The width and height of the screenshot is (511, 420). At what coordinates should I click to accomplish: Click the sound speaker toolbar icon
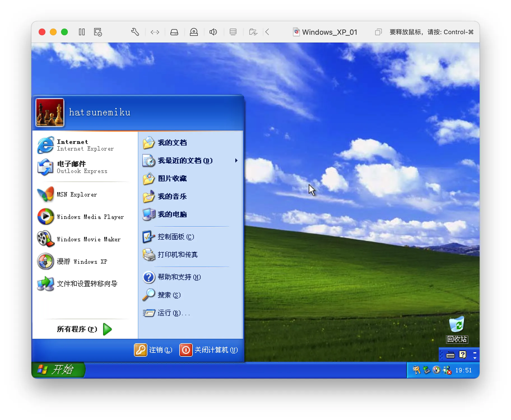click(x=213, y=32)
